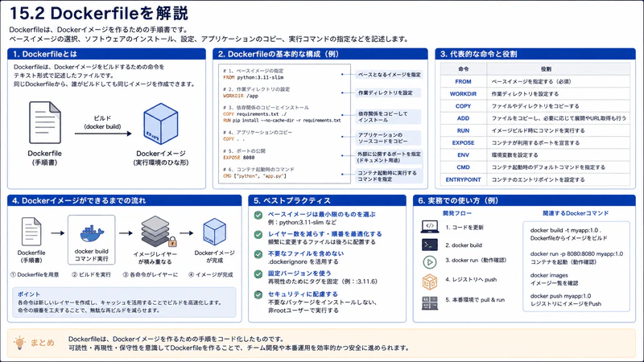The image size is (644, 362).
Task: Click the 役割 column header in the table
Action: [547, 69]
